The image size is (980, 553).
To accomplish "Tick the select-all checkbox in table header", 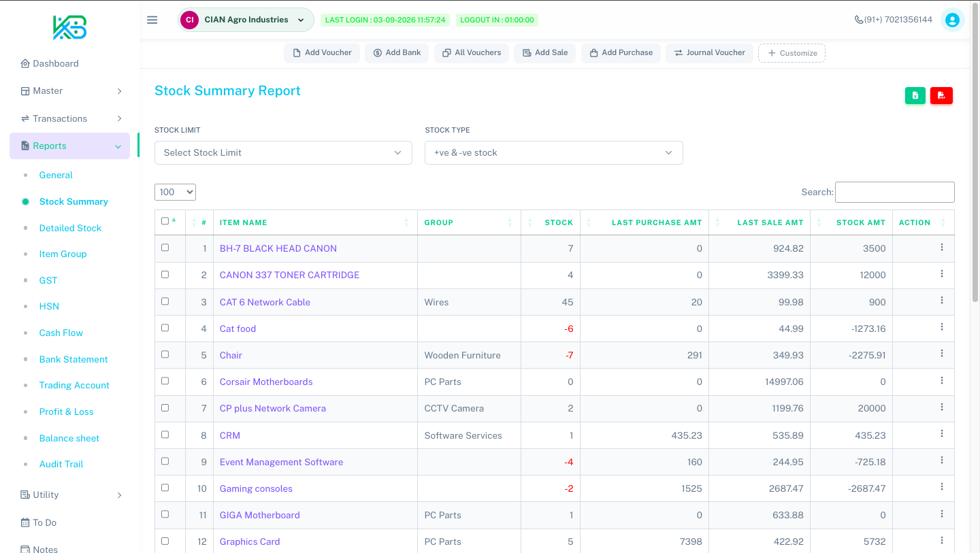I will (x=165, y=221).
